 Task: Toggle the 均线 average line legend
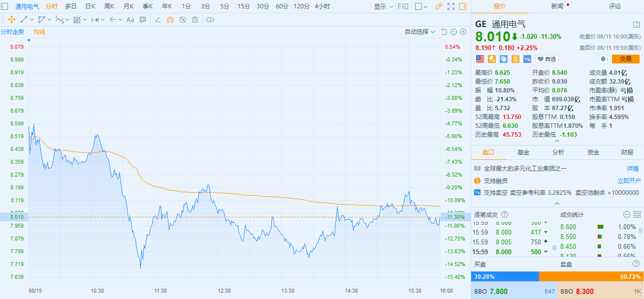click(x=39, y=32)
